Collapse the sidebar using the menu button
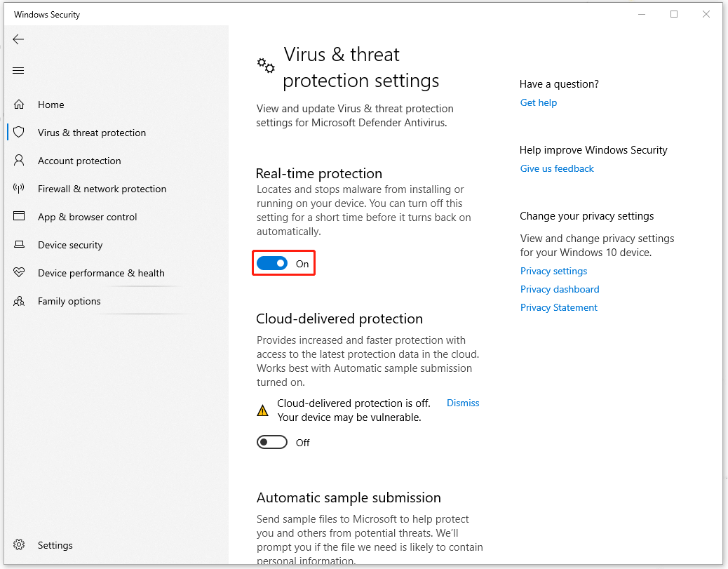The image size is (728, 569). coord(18,70)
